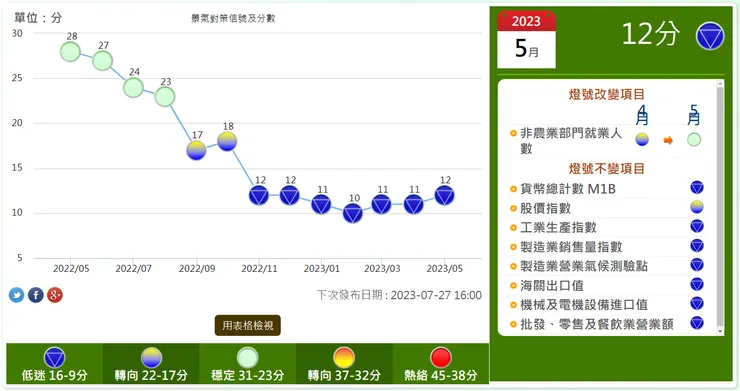Click the blue light icon for 製造業銷售量指數
This screenshot has width=740, height=391.
coord(697,246)
